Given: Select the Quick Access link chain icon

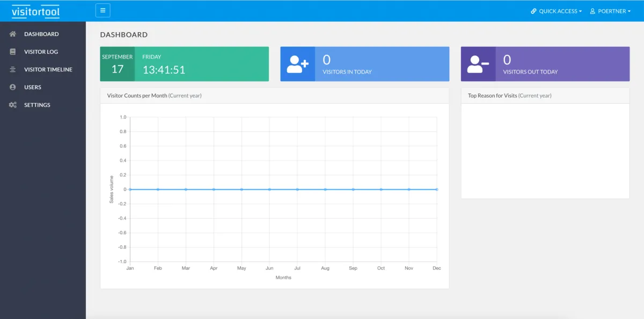Looking at the screenshot, I should (533, 11).
